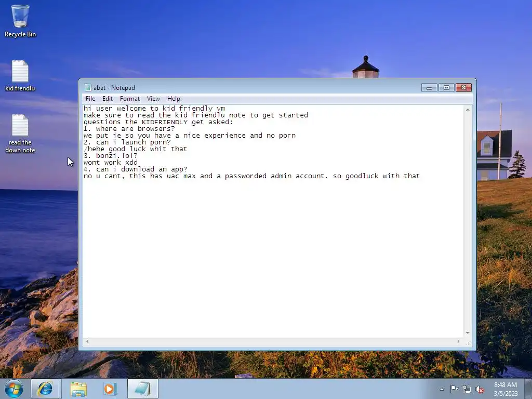Close the abat Notepad window

click(x=463, y=88)
